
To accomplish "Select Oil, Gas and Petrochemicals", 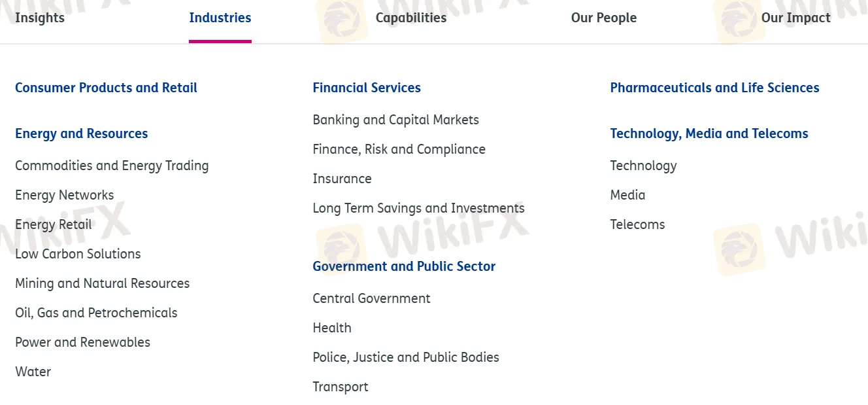I will pyautogui.click(x=96, y=312).
